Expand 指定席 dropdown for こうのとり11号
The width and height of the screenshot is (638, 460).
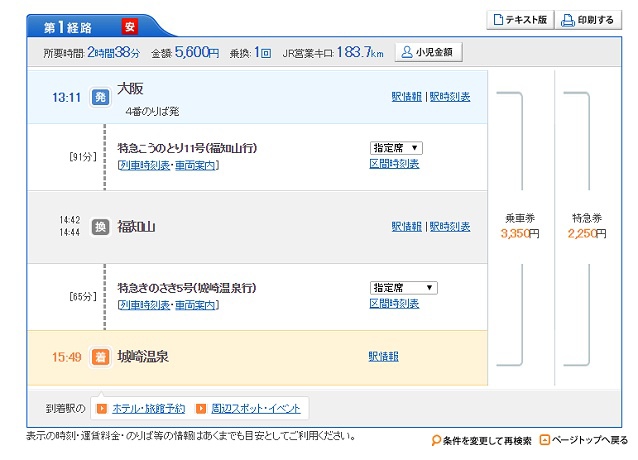tap(396, 148)
